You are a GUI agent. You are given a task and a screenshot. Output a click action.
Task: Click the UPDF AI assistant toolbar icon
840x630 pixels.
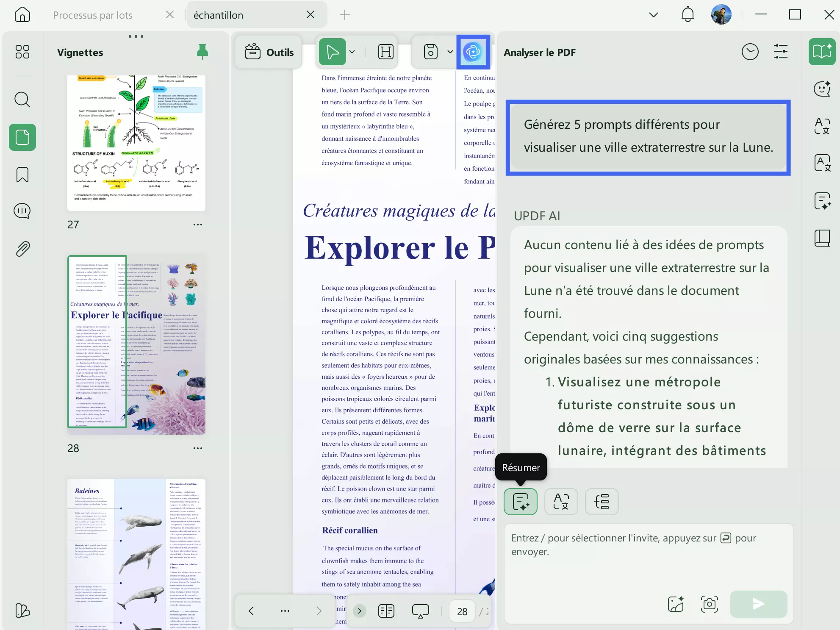coord(473,52)
